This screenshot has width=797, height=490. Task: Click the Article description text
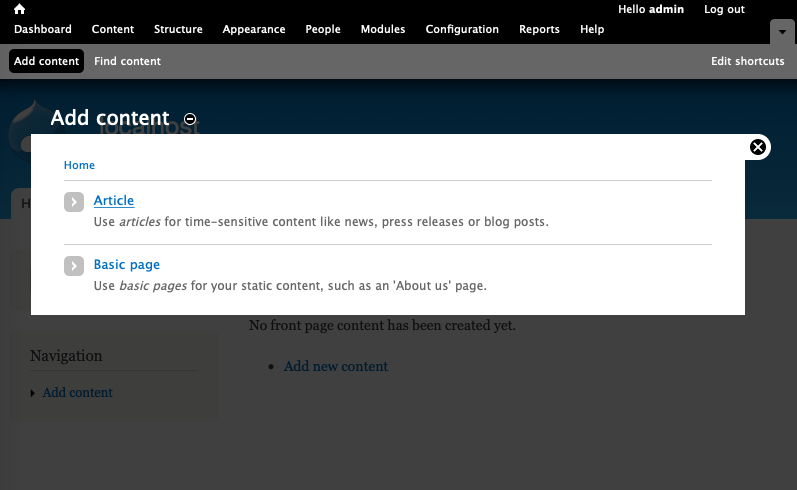tap(321, 222)
